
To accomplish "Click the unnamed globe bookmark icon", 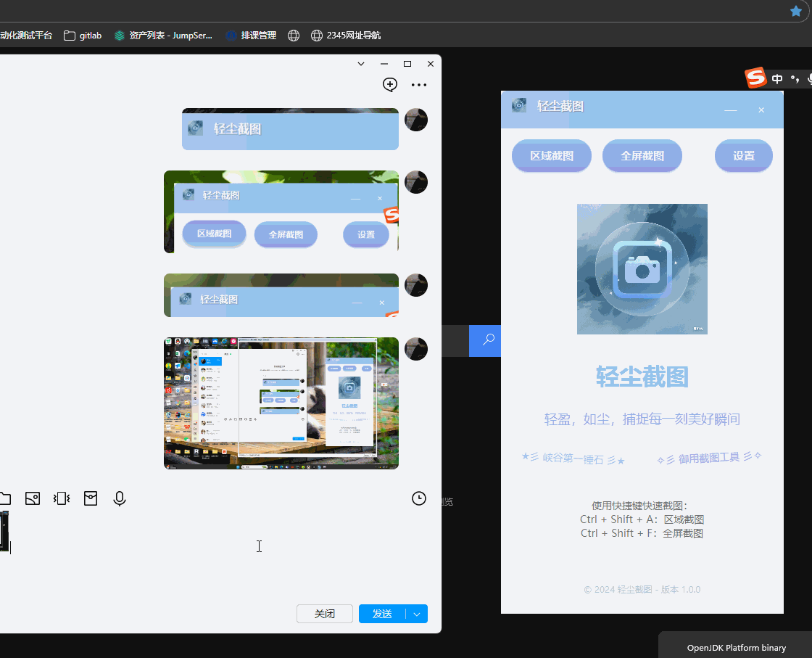I will click(x=294, y=36).
